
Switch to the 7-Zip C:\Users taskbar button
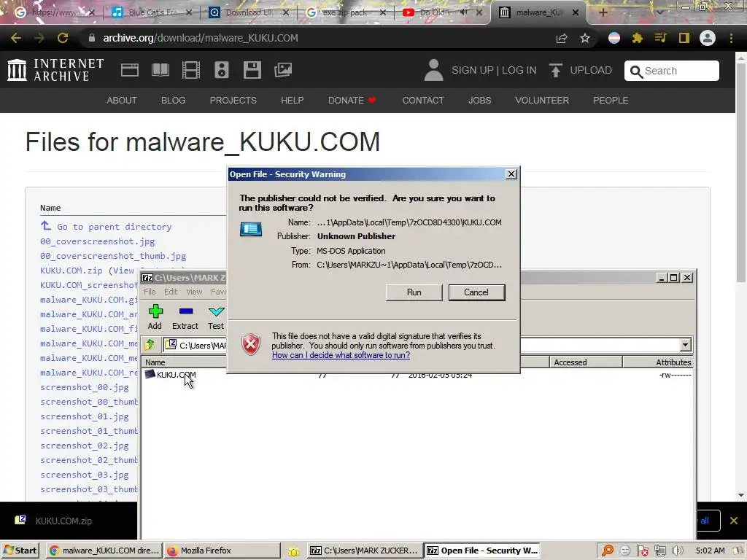pyautogui.click(x=365, y=551)
